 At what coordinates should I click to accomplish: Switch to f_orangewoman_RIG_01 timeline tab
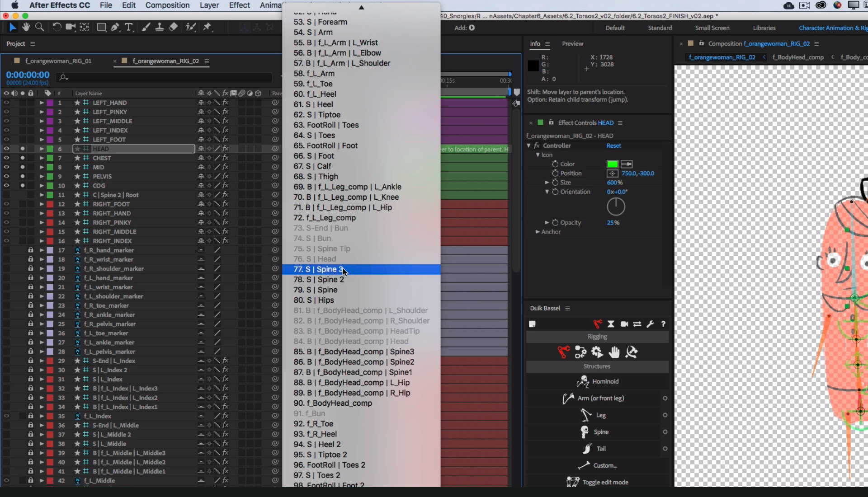pos(58,61)
